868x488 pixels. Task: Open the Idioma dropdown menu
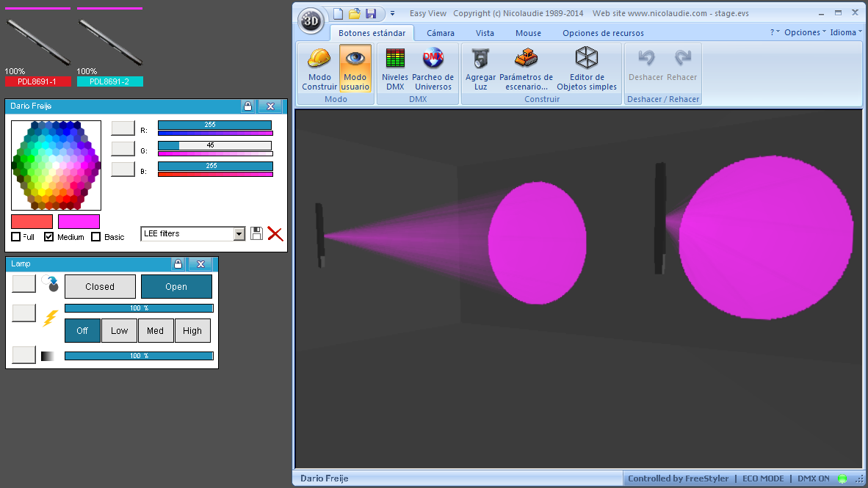click(x=846, y=32)
